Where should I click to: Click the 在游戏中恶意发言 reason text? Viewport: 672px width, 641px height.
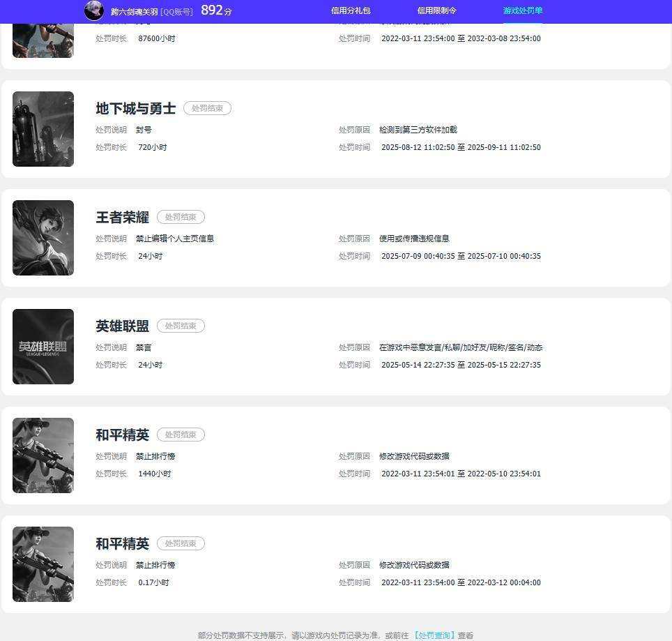coord(461,348)
